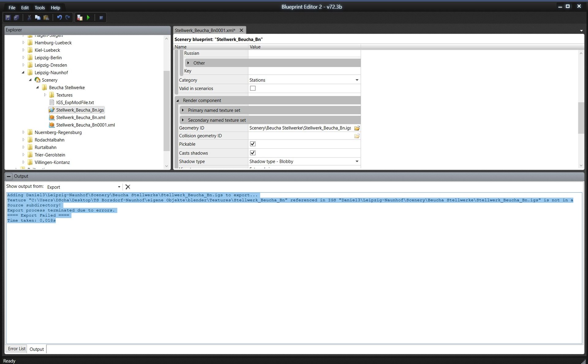Image resolution: width=588 pixels, height=364 pixels.
Task: Expand the Leipzig-Dresden folder
Action: tap(24, 65)
